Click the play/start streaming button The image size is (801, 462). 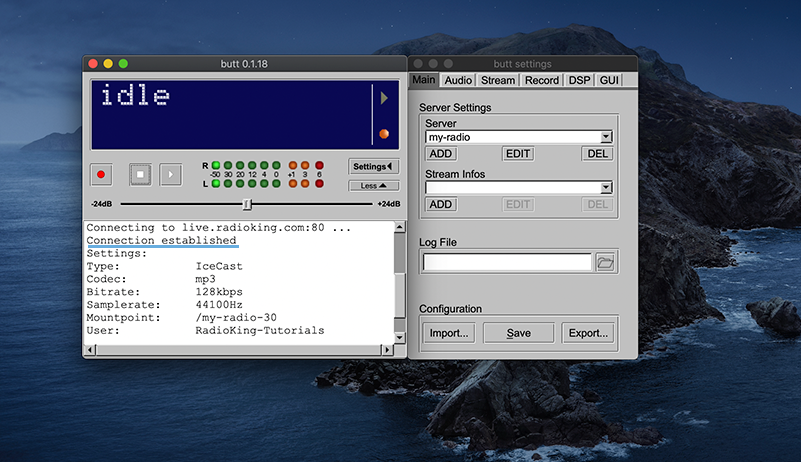[171, 174]
